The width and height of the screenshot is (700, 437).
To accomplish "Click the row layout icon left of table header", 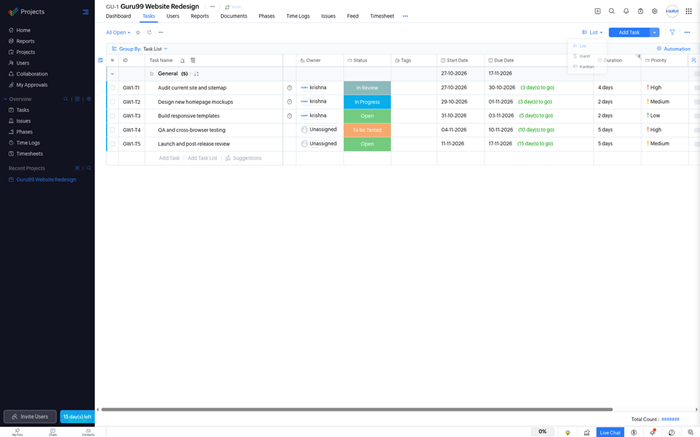I will coord(100,60).
